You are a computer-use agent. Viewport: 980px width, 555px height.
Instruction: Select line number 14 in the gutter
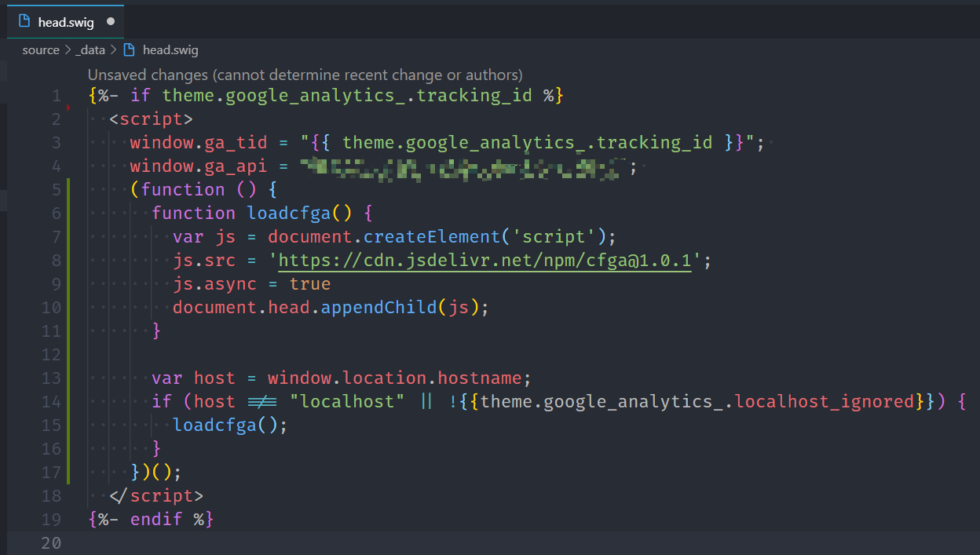tap(51, 402)
